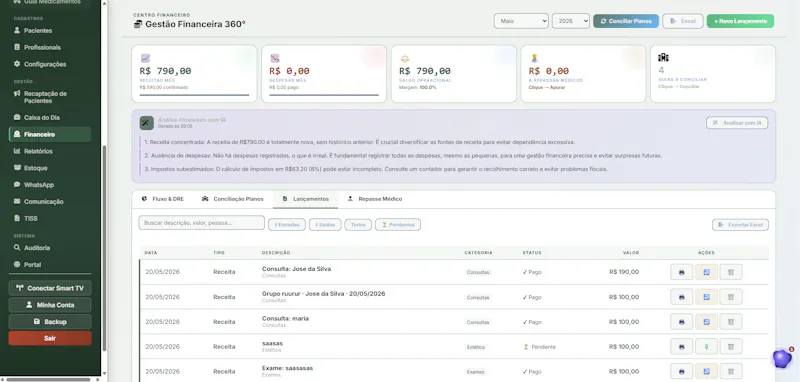
Task: Open WhatsApp in the sidebar
Action: click(x=49, y=185)
